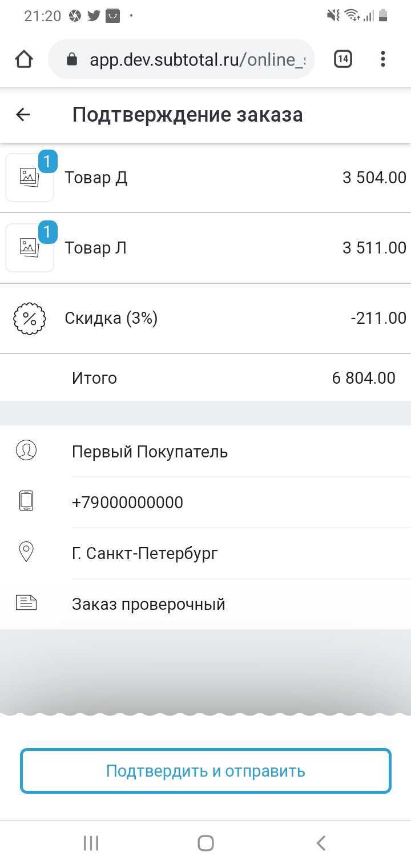Click the discount percent badge icon

[x=29, y=319]
